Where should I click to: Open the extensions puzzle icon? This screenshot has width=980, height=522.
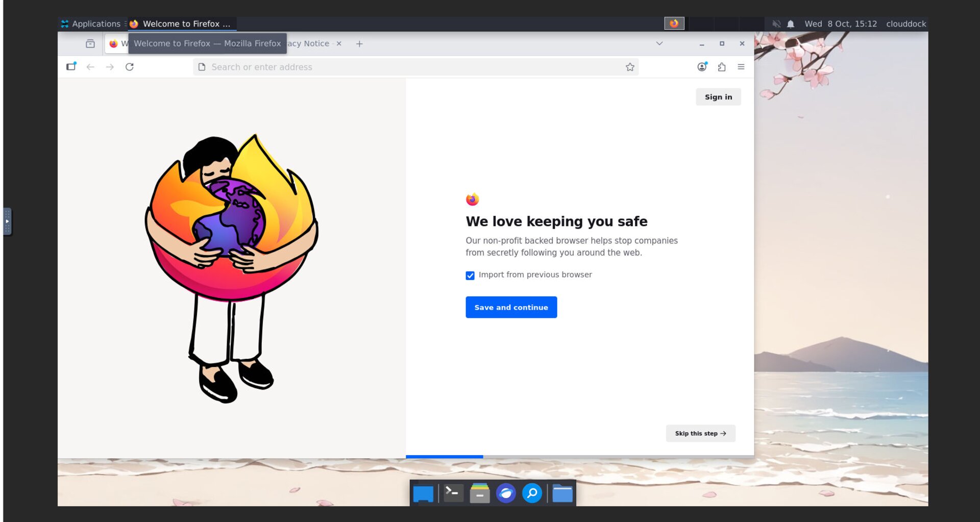tap(721, 67)
